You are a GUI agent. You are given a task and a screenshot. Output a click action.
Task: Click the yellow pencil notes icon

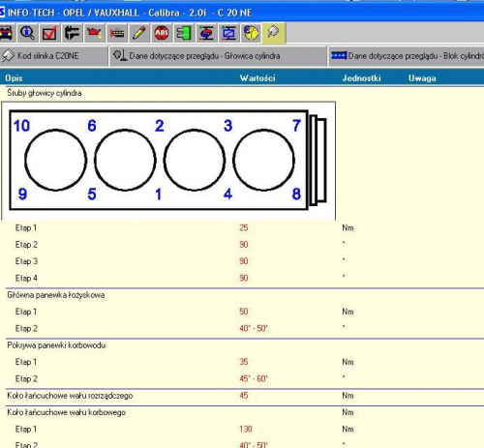(139, 33)
